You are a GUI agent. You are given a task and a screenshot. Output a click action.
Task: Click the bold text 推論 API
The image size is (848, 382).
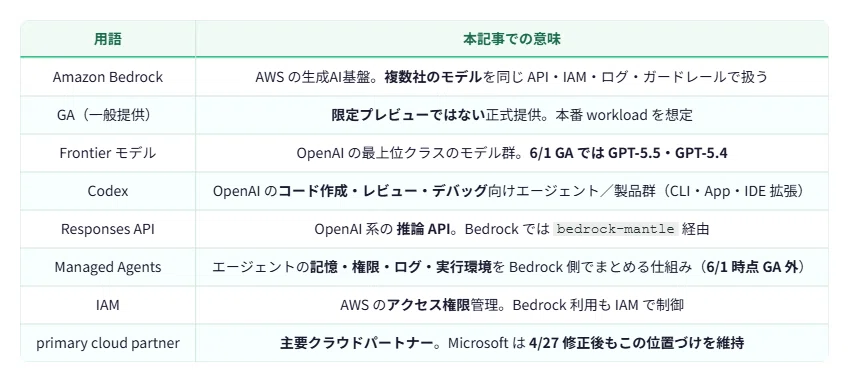coord(420,229)
